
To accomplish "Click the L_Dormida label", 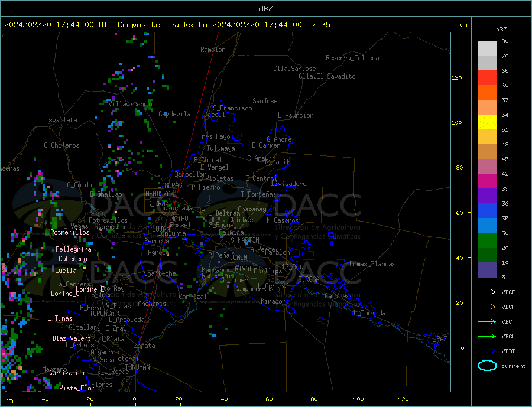I will 371,313.
